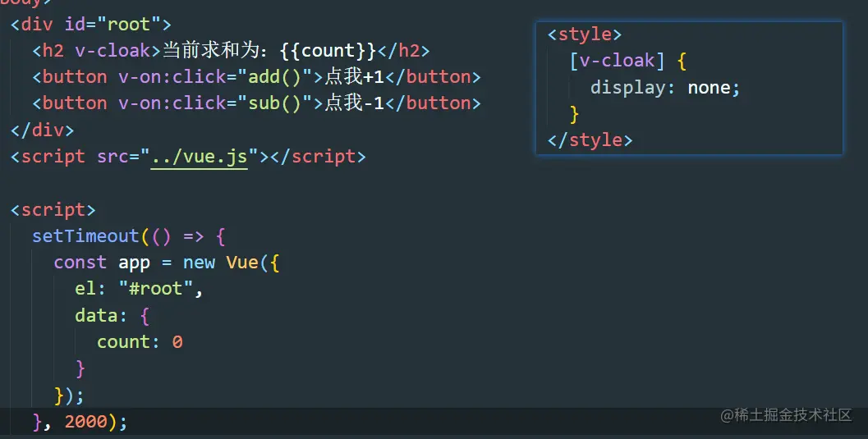The image size is (868, 439).
Task: Click the text 点我-1
Action: 355,103
